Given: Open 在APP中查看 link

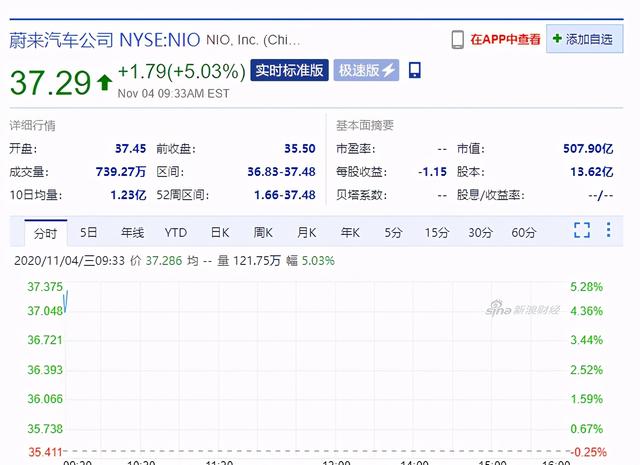Looking at the screenshot, I should pos(505,39).
